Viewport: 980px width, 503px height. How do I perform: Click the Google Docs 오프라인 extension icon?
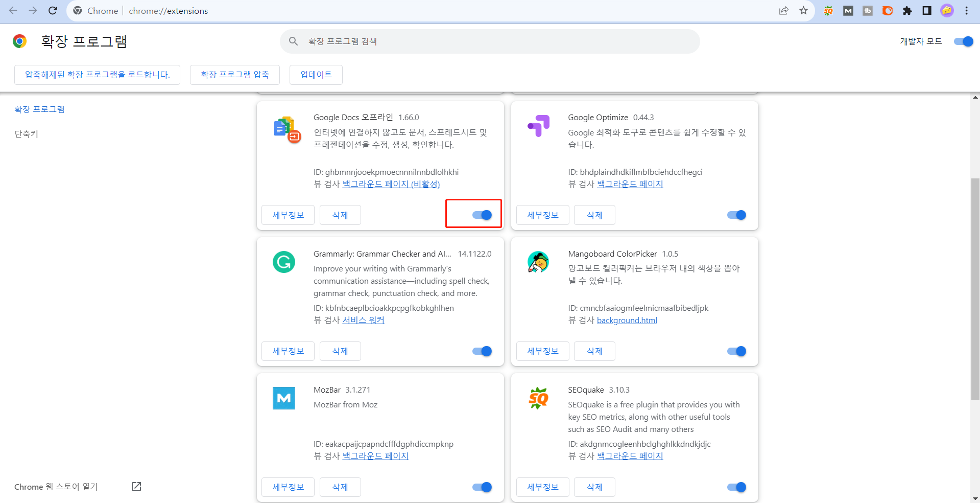click(x=286, y=129)
